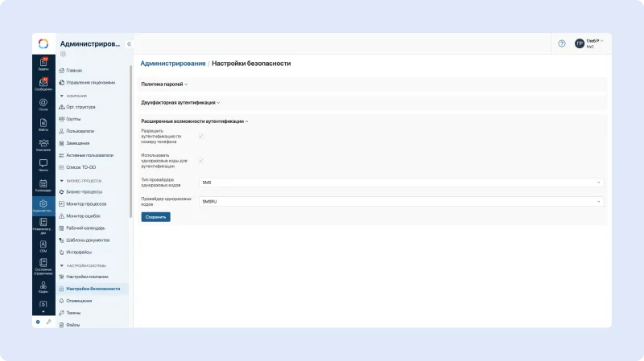Collapse БИЗНЕС-ПРОЦЕССЫ group header

[x=81, y=181]
